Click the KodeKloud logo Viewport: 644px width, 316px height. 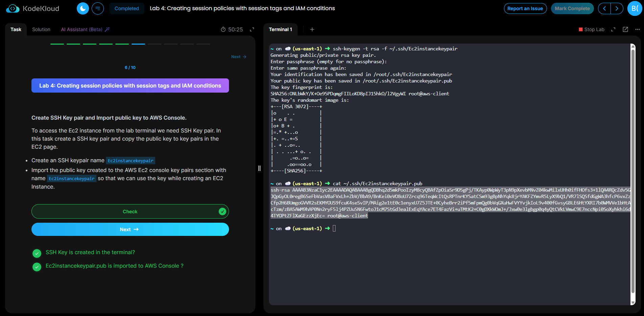point(33,8)
